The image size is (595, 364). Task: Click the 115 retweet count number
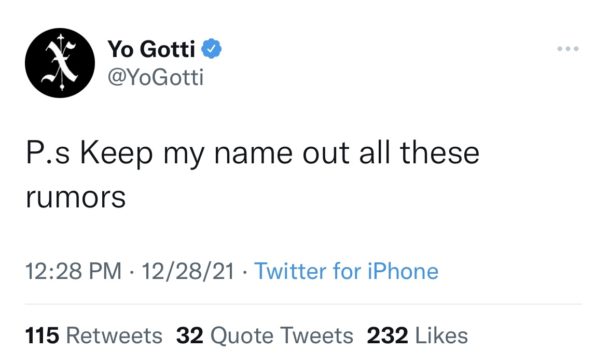[42, 336]
